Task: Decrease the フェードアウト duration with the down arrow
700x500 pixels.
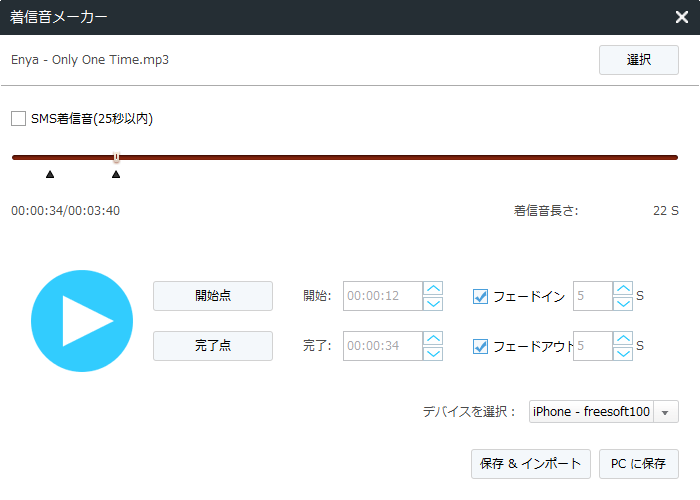Action: pyautogui.click(x=623, y=354)
